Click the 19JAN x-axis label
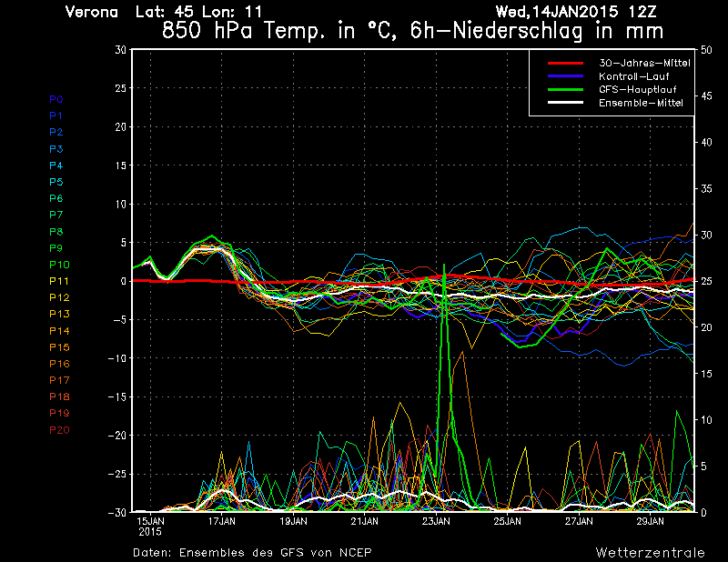Viewport: 728px width, 562px height. coord(293,521)
